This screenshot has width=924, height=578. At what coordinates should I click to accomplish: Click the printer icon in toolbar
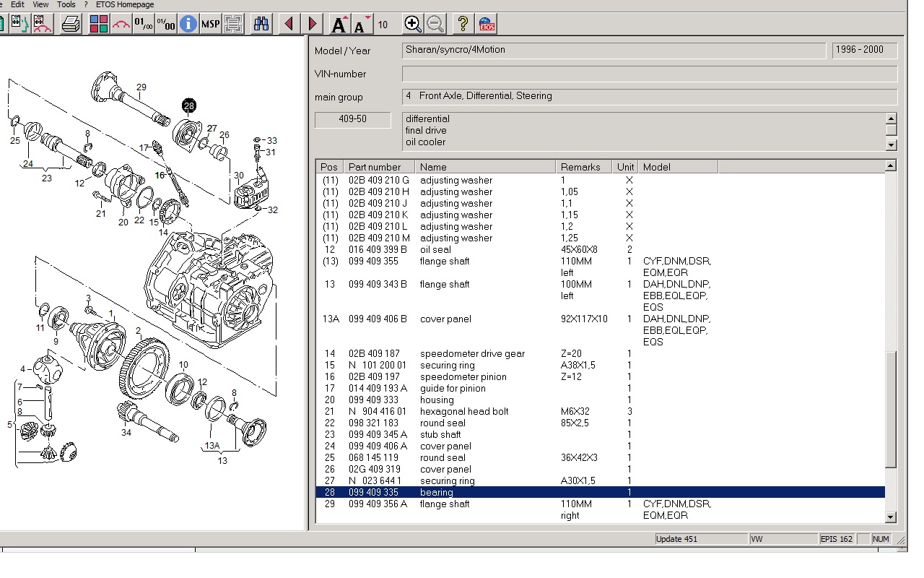71,25
